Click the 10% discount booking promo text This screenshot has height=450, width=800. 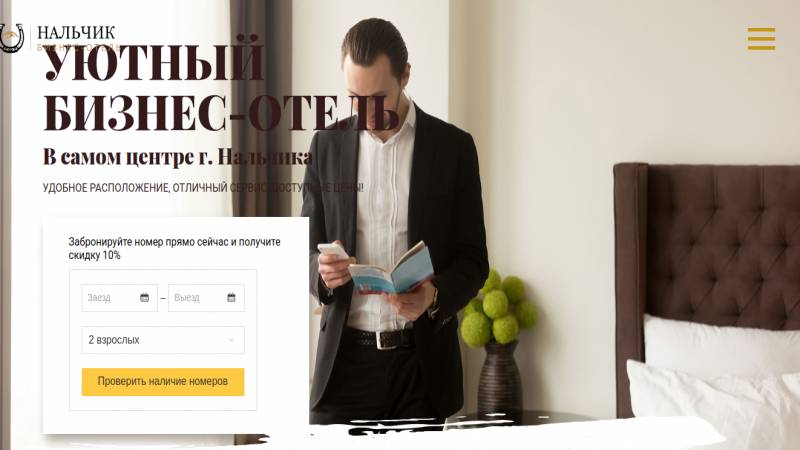174,248
